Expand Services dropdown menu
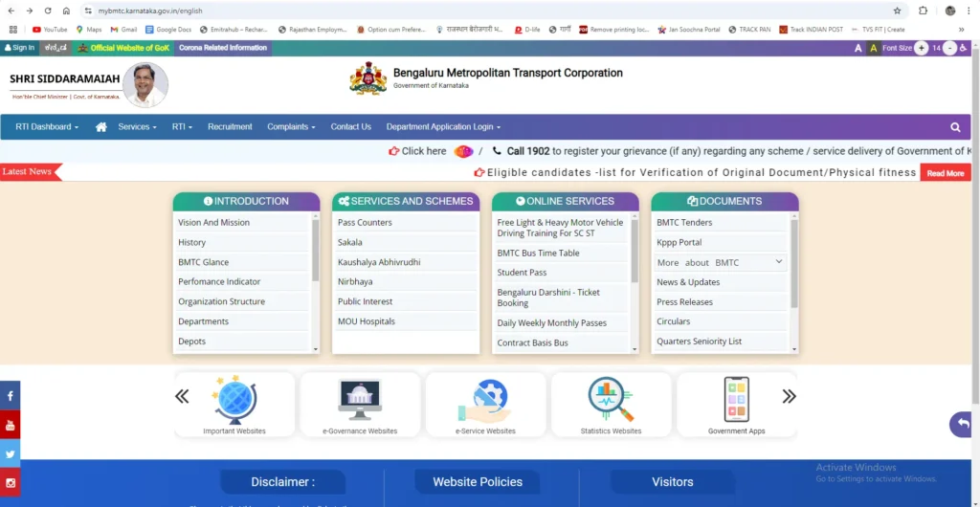Screen dimensions: 980x507 pyautogui.click(x=138, y=126)
